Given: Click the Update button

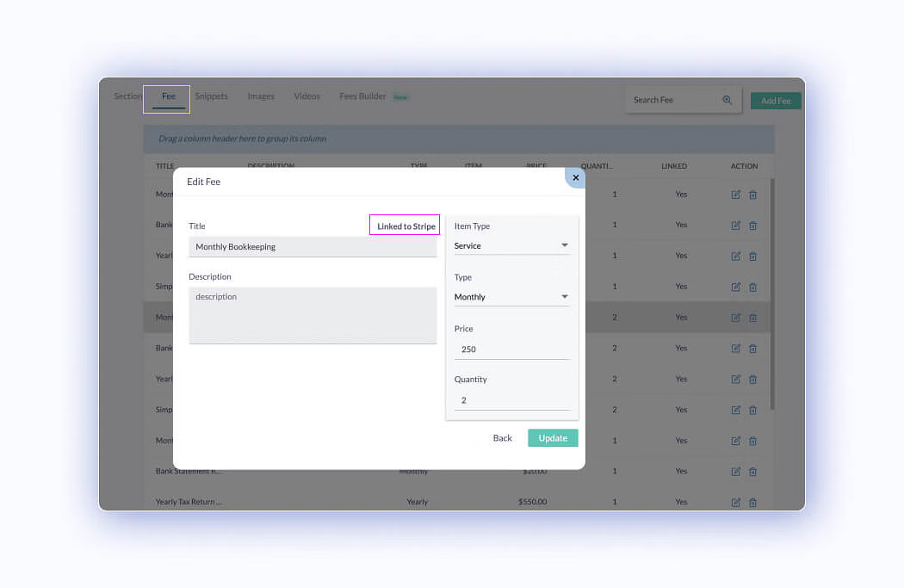Looking at the screenshot, I should 553,438.
